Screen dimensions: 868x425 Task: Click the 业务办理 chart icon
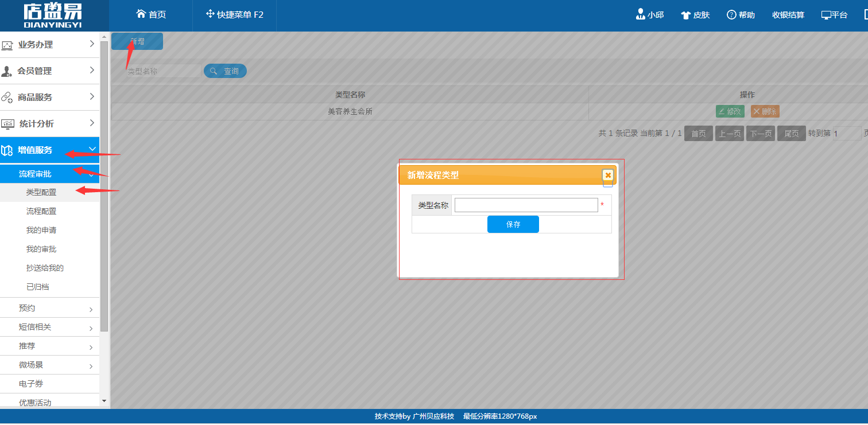coord(7,45)
